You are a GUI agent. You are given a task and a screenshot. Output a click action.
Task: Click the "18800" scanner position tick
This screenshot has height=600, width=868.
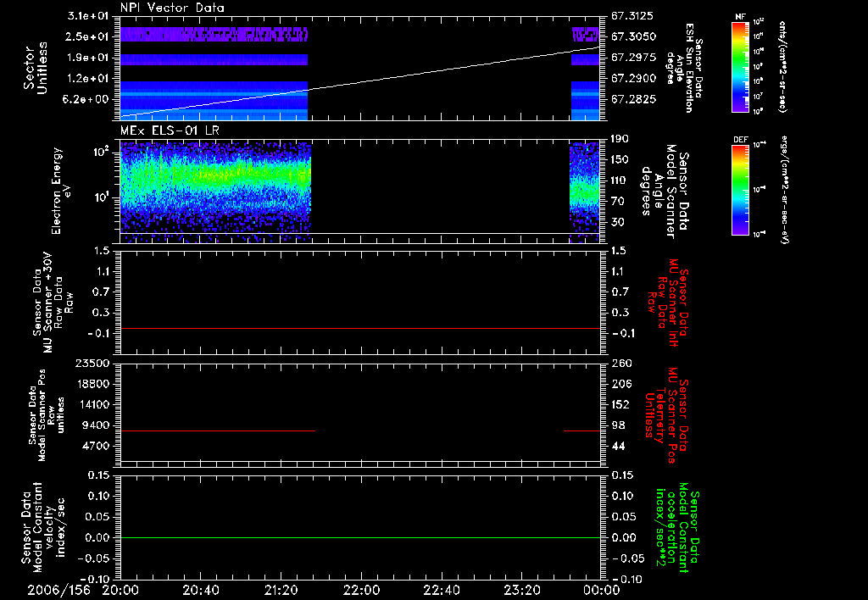click(93, 384)
